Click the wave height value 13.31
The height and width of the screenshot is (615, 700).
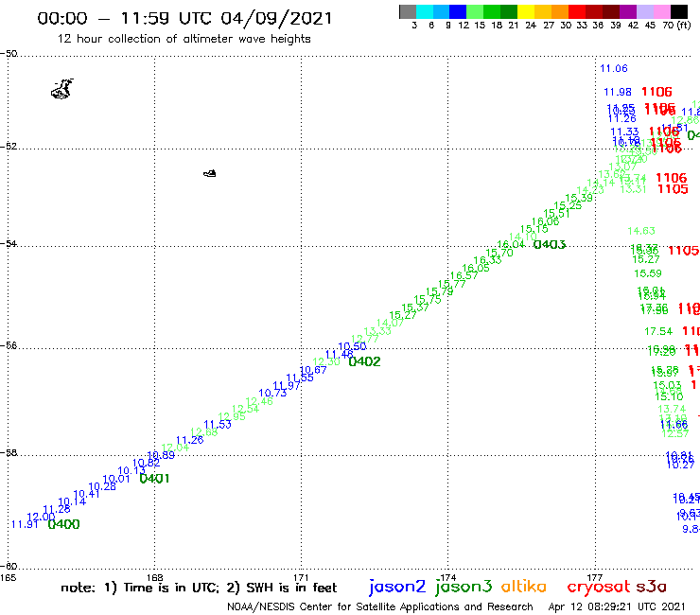(x=634, y=189)
